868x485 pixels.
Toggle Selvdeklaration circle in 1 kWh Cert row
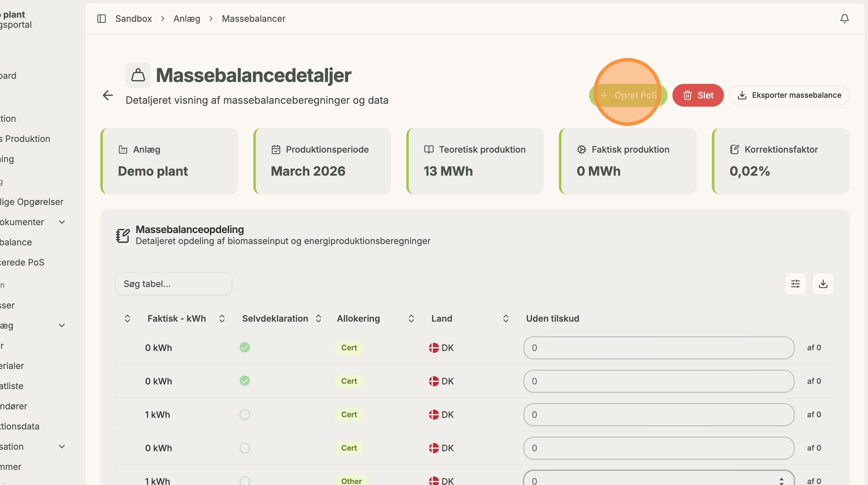tap(245, 415)
